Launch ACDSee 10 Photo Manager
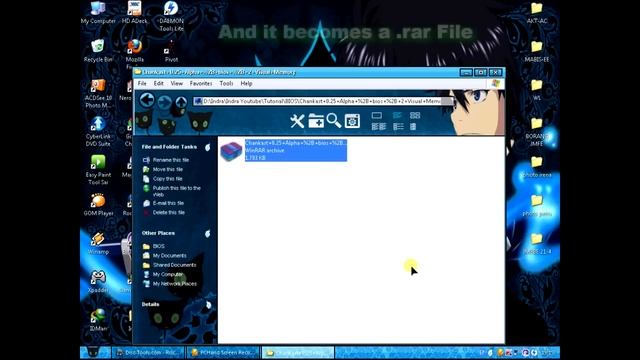The image size is (640, 360). [98, 93]
